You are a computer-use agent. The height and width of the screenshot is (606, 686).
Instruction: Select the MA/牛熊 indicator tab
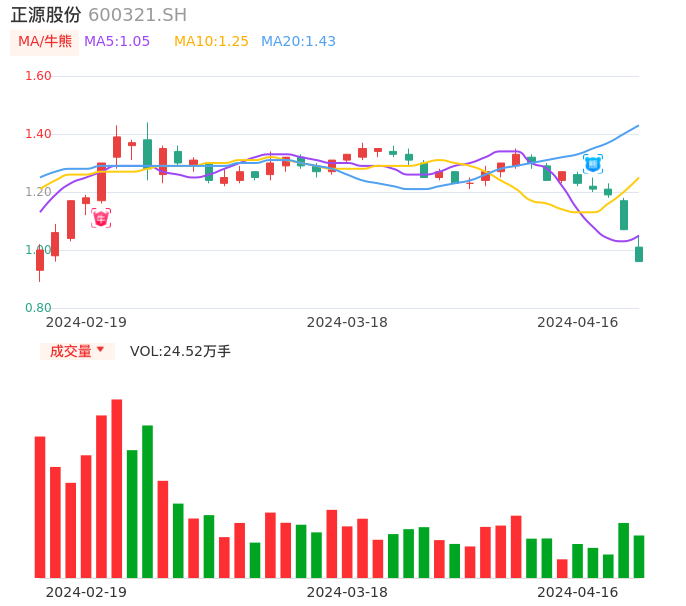pos(45,42)
